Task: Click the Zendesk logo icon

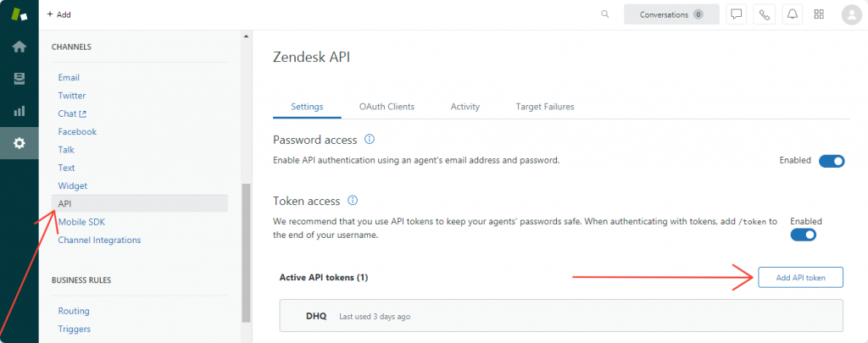Action: coord(19,14)
